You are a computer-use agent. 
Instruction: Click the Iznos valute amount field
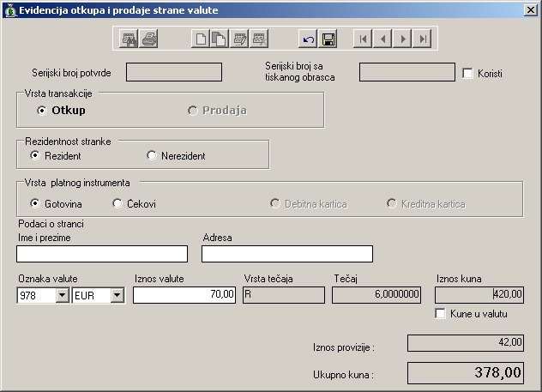(x=184, y=295)
